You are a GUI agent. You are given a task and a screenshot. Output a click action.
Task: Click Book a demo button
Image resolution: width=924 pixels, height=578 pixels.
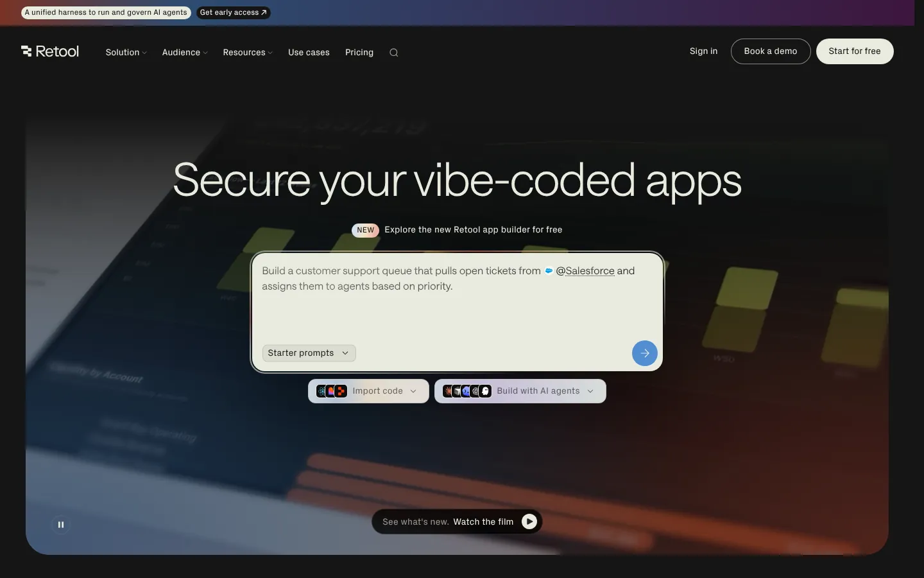tap(771, 51)
